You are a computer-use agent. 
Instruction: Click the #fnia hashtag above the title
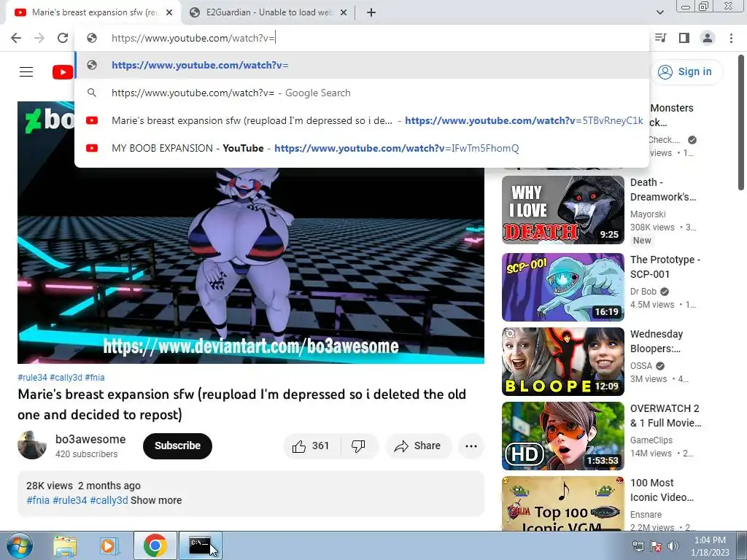pos(95,378)
